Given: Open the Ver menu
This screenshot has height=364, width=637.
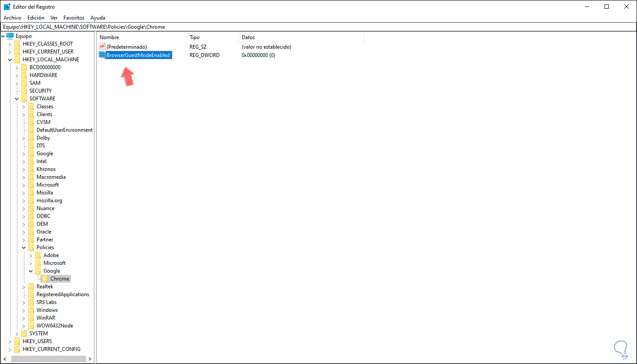Looking at the screenshot, I should 54,18.
